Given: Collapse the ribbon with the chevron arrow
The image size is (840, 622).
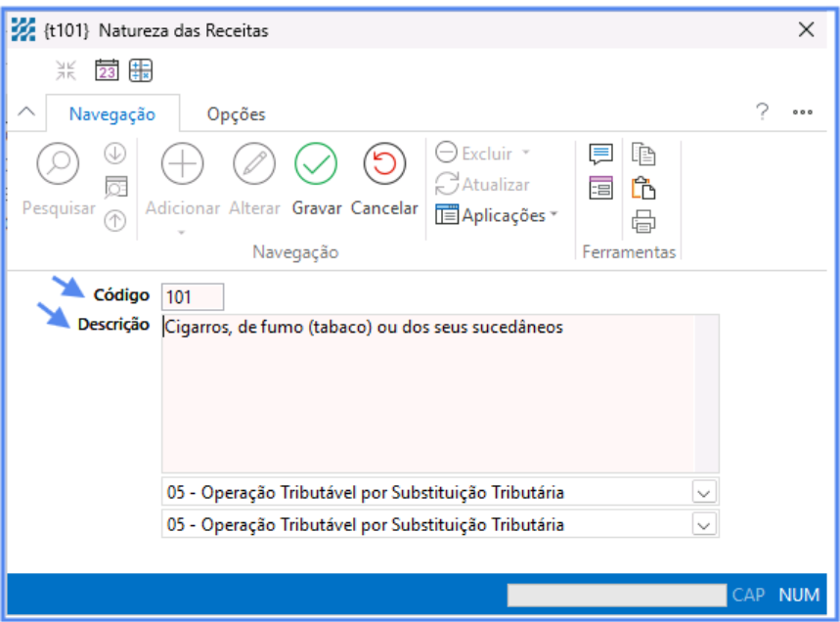Looking at the screenshot, I should [27, 112].
